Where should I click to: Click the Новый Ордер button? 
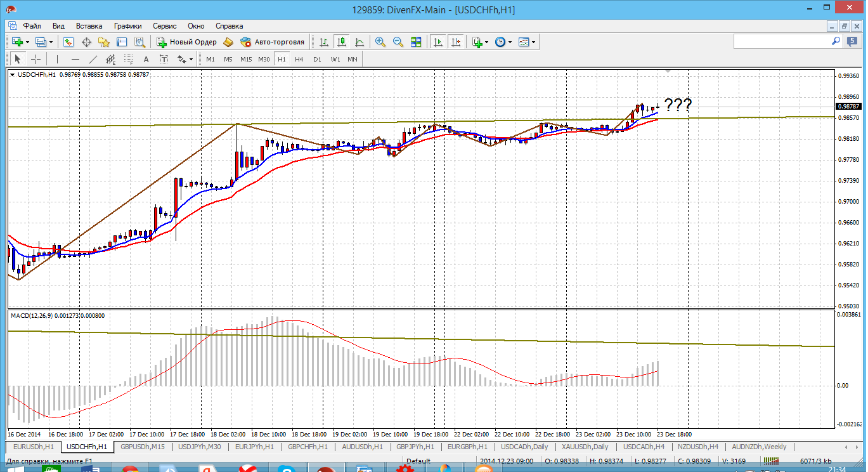[x=187, y=42]
